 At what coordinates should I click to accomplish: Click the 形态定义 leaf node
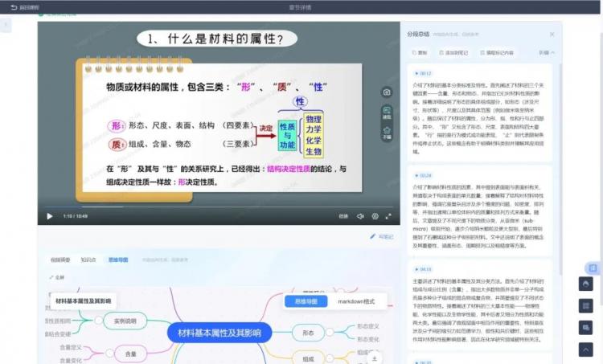368,326
